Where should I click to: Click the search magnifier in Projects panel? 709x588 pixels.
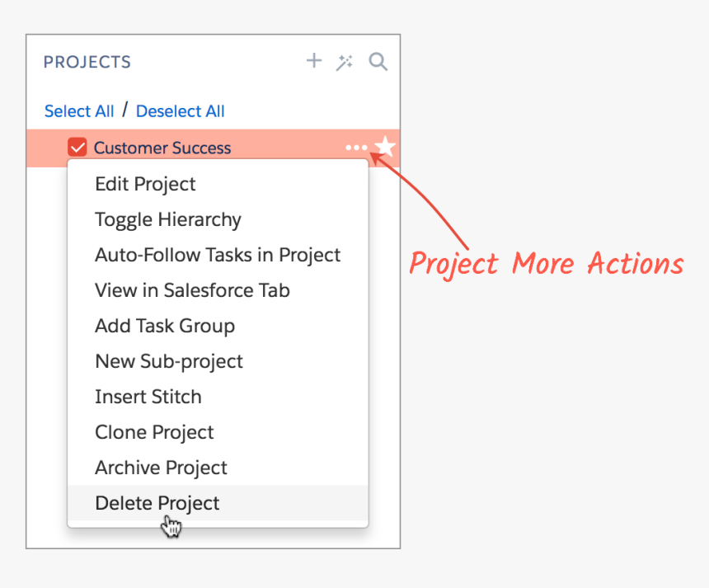[378, 62]
